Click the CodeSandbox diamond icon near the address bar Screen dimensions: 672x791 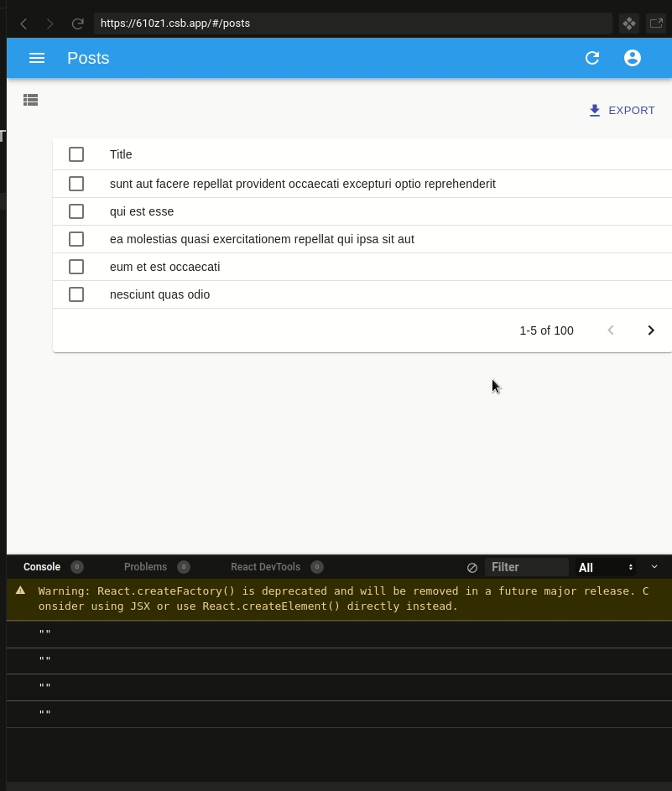628,23
